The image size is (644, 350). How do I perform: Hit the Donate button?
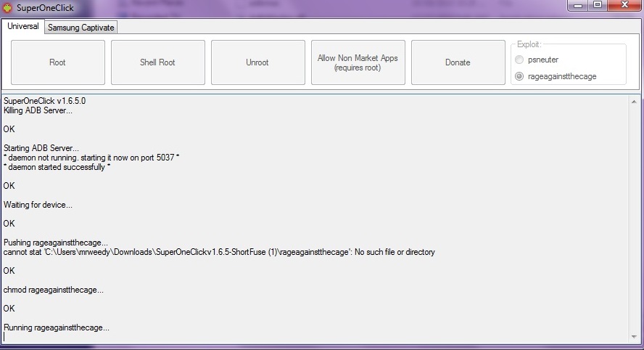tap(458, 62)
